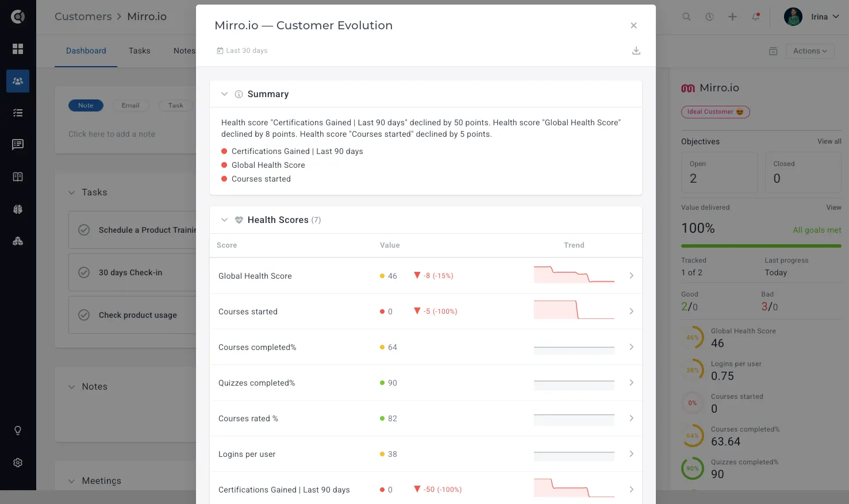Viewport: 849px width, 504px height.
Task: Select the Task pill toggle
Action: 175,105
